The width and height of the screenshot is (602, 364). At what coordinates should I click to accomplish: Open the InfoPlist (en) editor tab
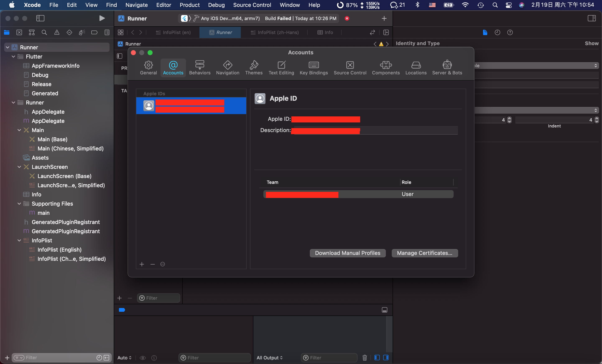point(173,32)
